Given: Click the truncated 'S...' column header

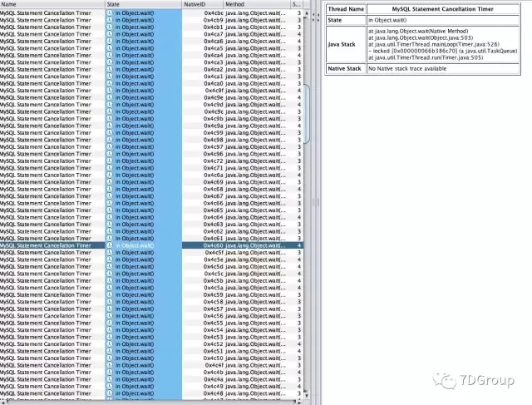Looking at the screenshot, I should pyautogui.click(x=297, y=4).
